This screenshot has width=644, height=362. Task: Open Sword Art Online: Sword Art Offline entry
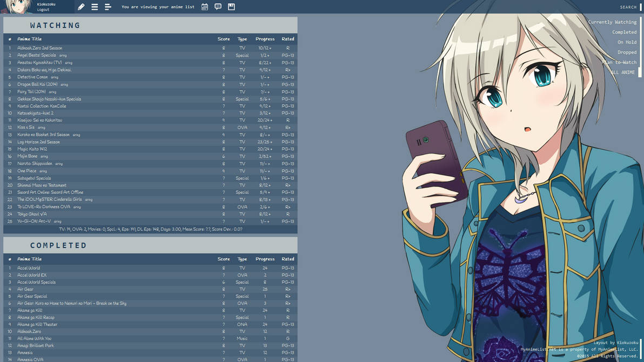(50, 192)
